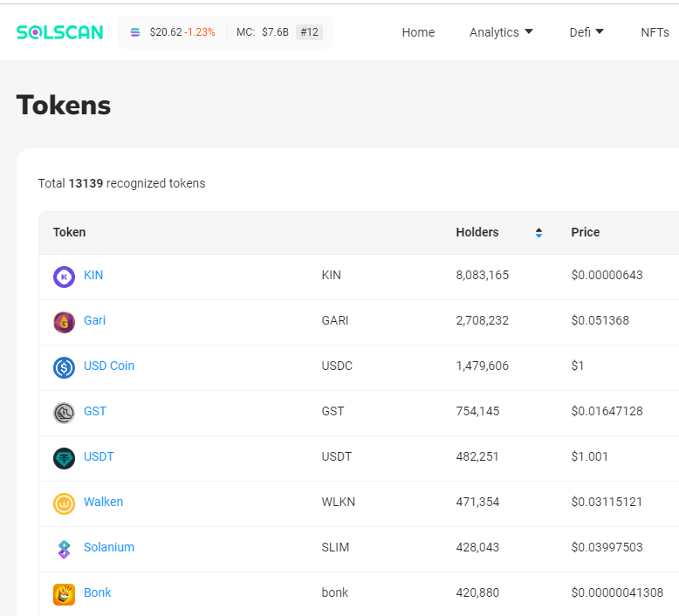679x616 pixels.
Task: Click the $20.62 SOL price
Action: coord(166,32)
